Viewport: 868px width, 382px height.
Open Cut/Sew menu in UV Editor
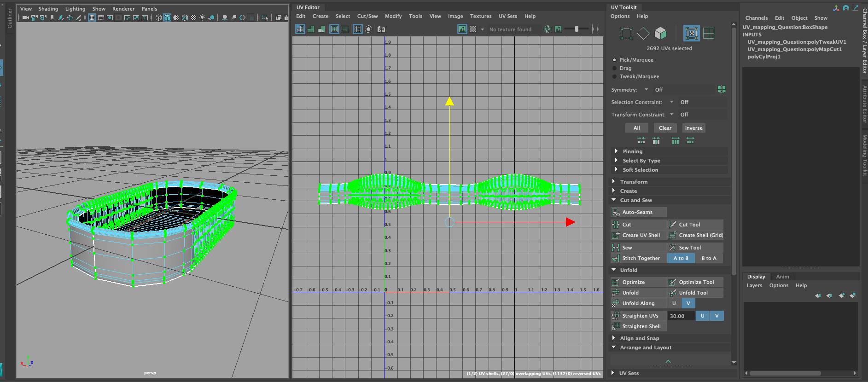pos(367,16)
